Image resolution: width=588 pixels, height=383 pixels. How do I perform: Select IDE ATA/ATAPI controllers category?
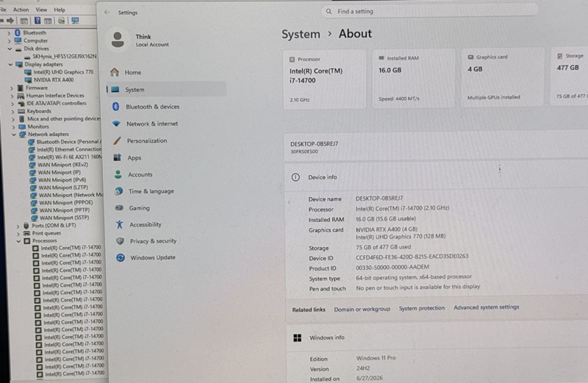(57, 103)
